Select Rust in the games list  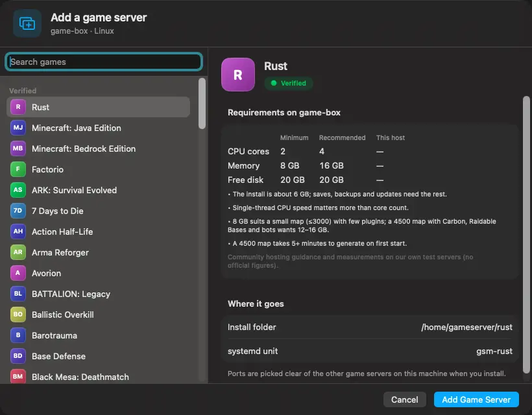click(x=98, y=107)
